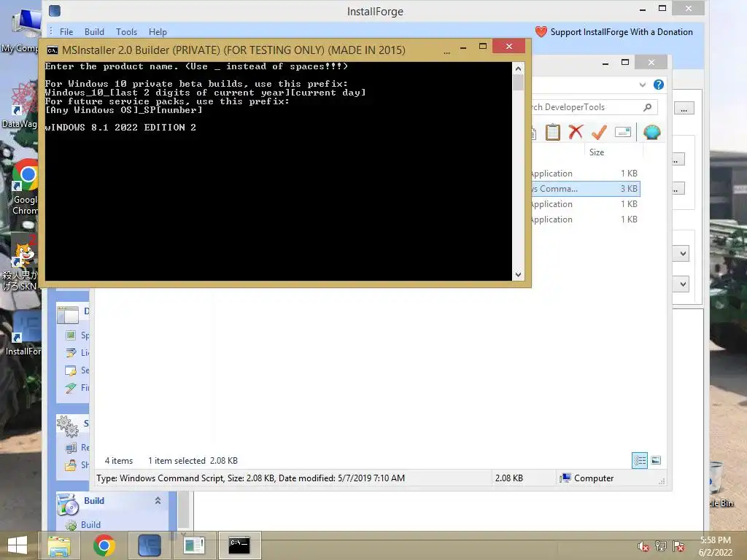Click the top '...' browse button in InstallForge
Viewport: 747px width, 560px height.
tap(684, 109)
